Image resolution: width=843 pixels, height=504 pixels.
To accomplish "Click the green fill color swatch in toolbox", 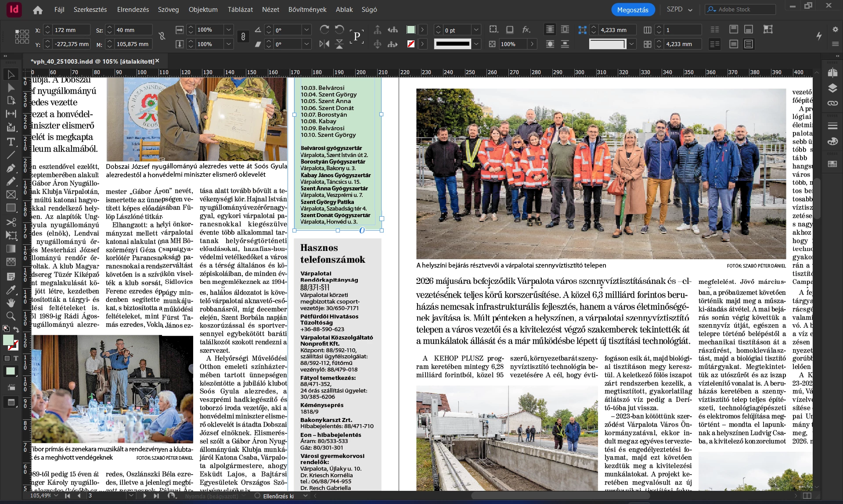I will pyautogui.click(x=8, y=340).
